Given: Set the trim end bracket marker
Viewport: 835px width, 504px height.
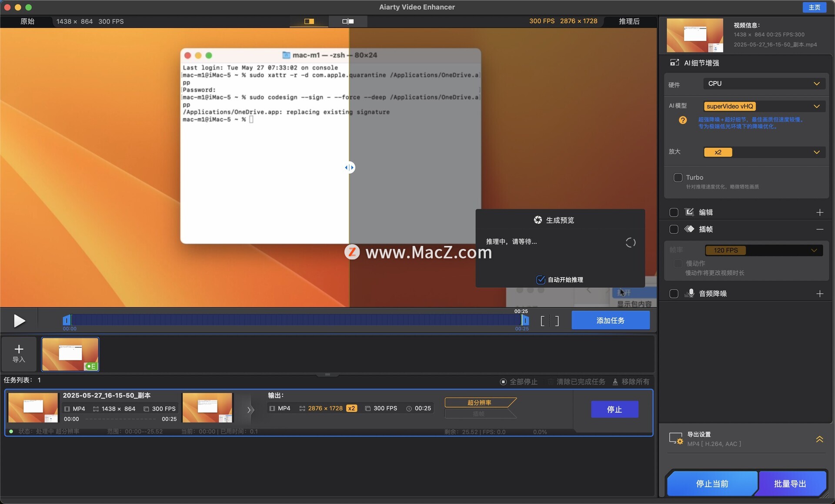Looking at the screenshot, I should click(557, 321).
